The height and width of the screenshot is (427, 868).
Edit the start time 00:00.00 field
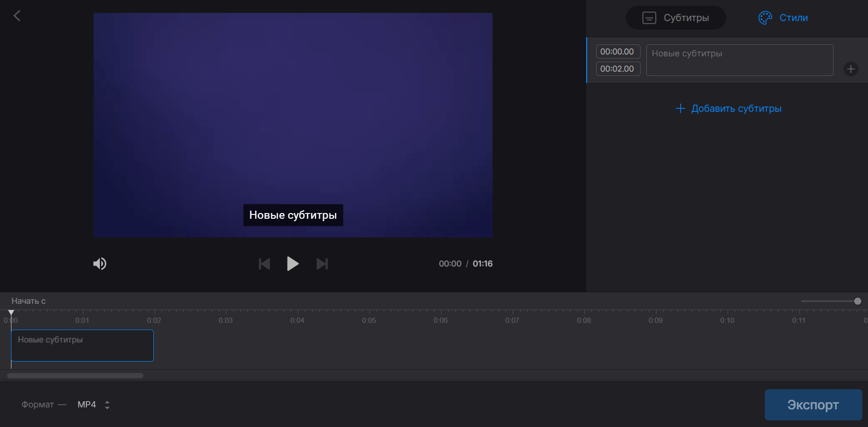pos(618,52)
